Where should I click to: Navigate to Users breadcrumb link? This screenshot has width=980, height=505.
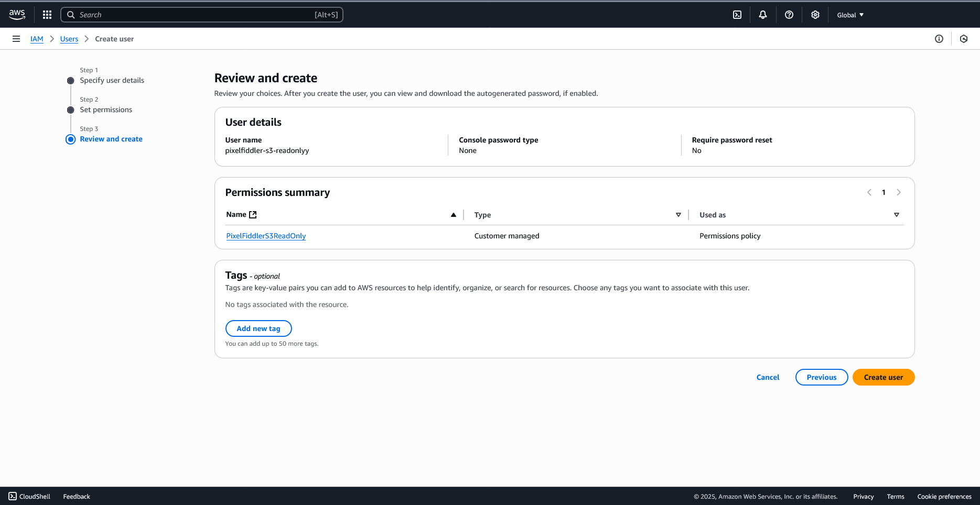coord(69,39)
